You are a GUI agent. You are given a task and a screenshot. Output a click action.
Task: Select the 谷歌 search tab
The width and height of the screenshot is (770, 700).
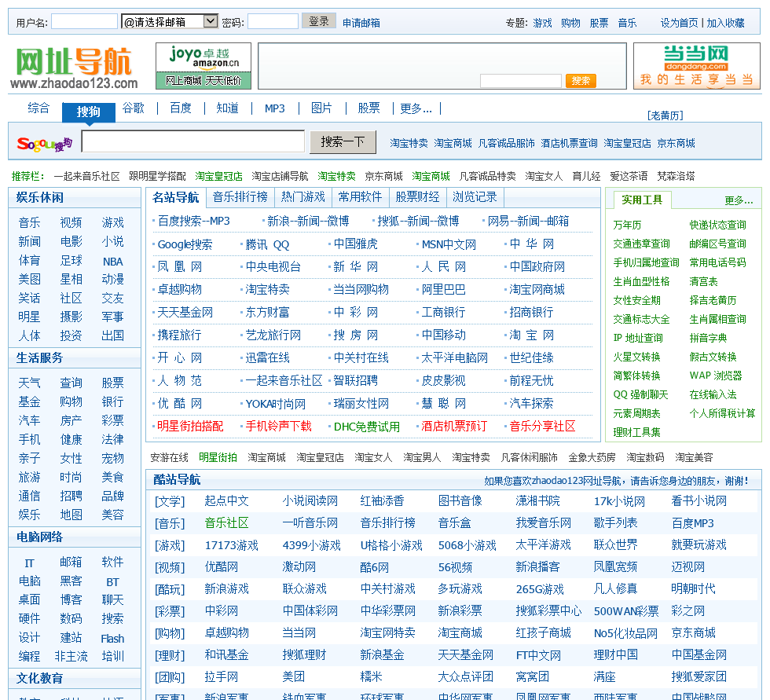pyautogui.click(x=134, y=108)
